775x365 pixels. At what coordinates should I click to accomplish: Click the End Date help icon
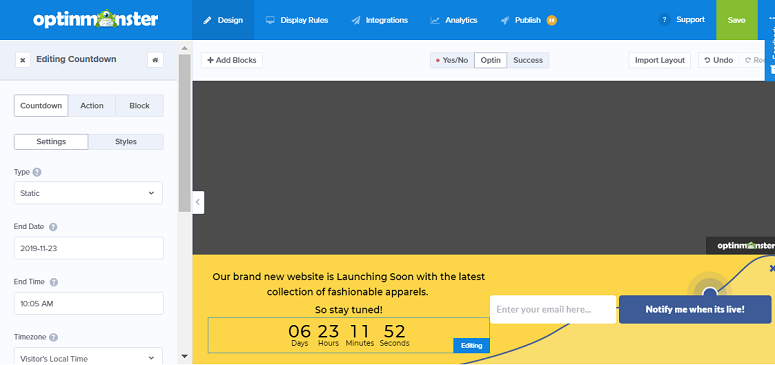point(53,227)
